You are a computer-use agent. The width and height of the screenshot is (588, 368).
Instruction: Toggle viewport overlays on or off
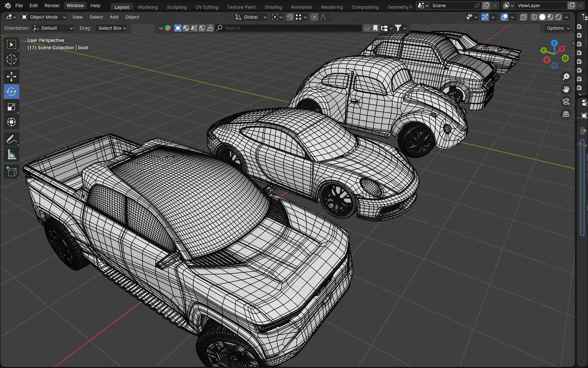point(504,17)
